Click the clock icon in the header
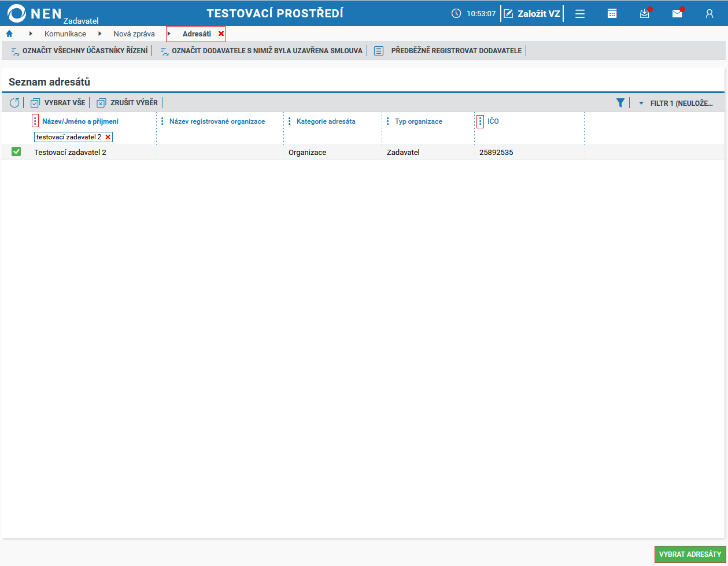The width and height of the screenshot is (728, 566). coord(456,13)
